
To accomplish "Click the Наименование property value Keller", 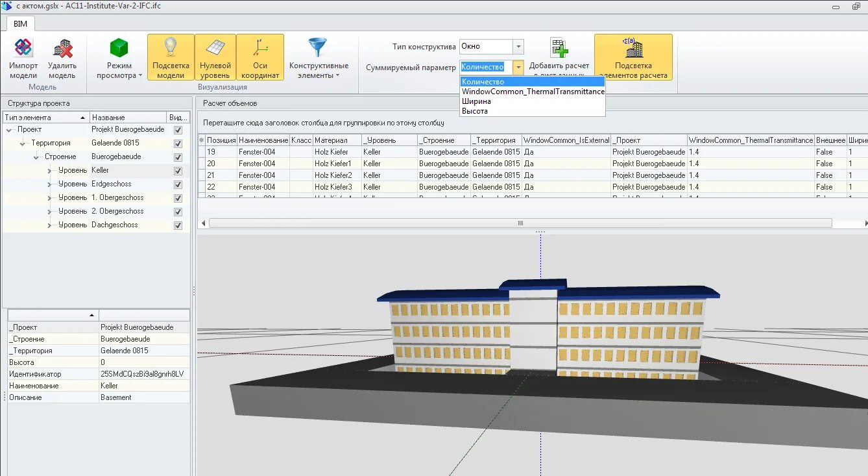I will (144, 386).
